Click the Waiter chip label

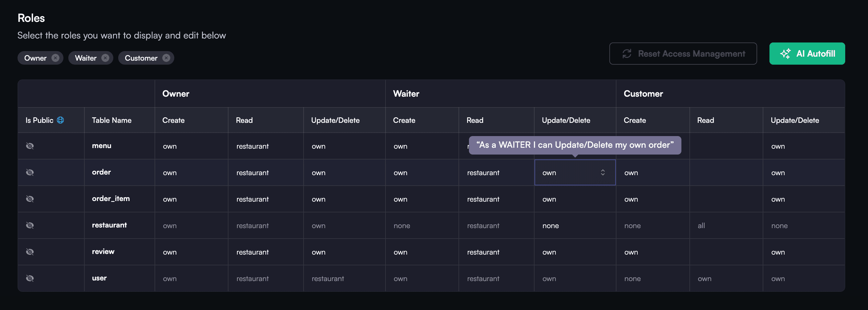click(x=86, y=58)
